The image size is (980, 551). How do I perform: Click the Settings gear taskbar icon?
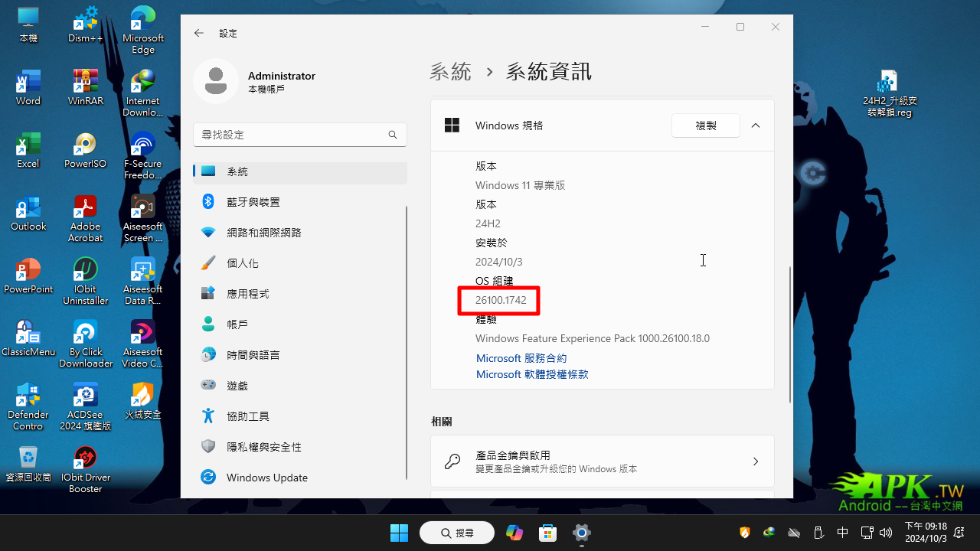582,533
